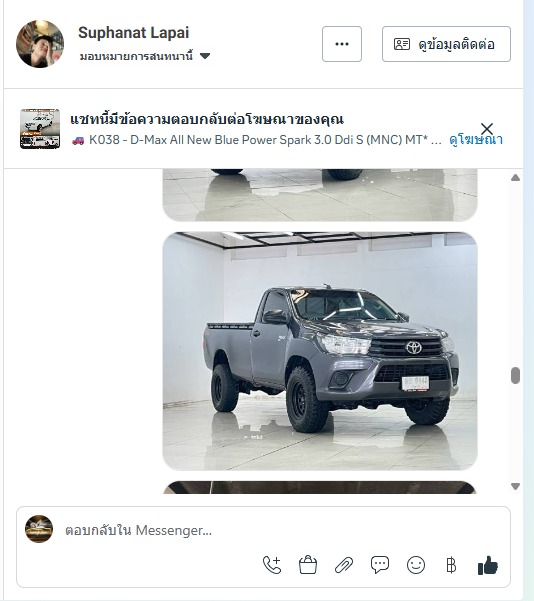Click the Suphanat Lapai name heading
The width and height of the screenshot is (534, 601).
(133, 33)
